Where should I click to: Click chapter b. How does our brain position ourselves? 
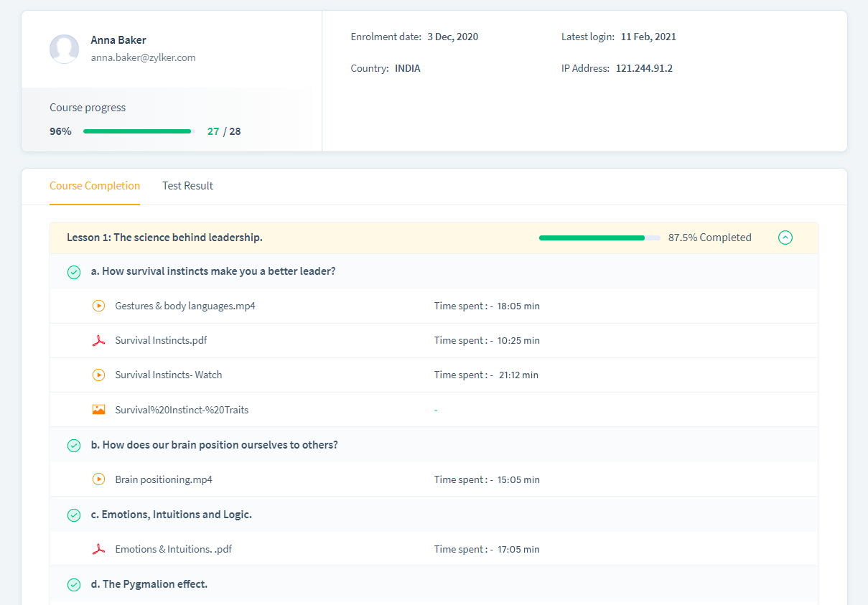(214, 445)
